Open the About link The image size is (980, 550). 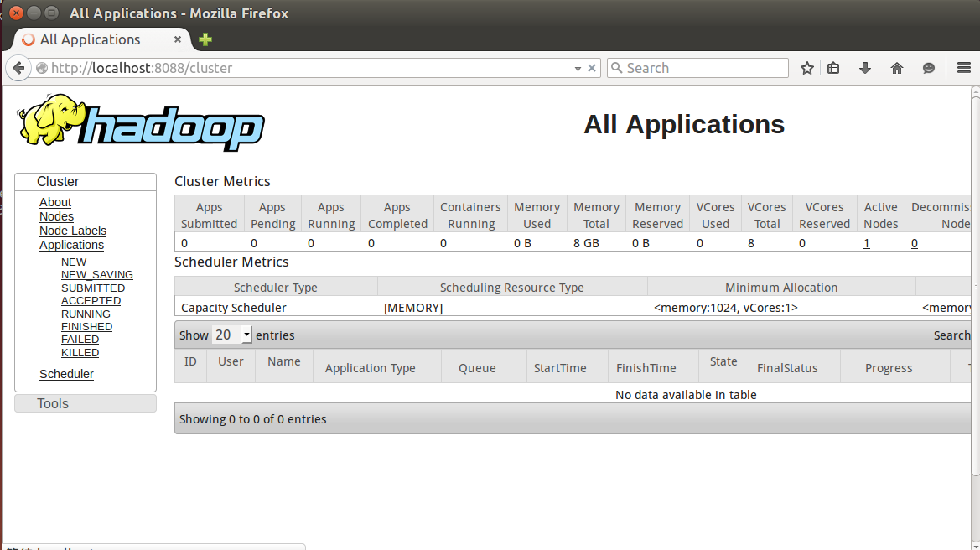pos(55,202)
